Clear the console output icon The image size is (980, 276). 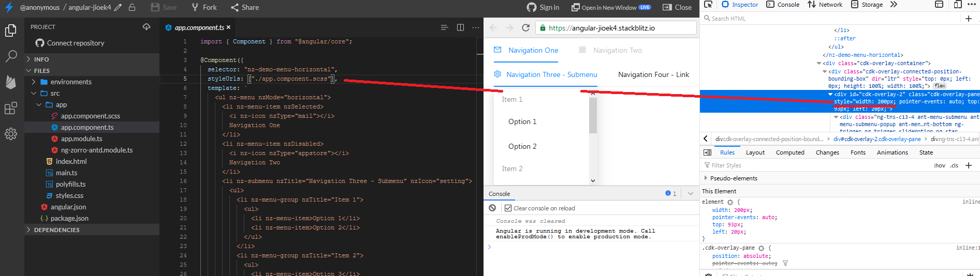492,208
